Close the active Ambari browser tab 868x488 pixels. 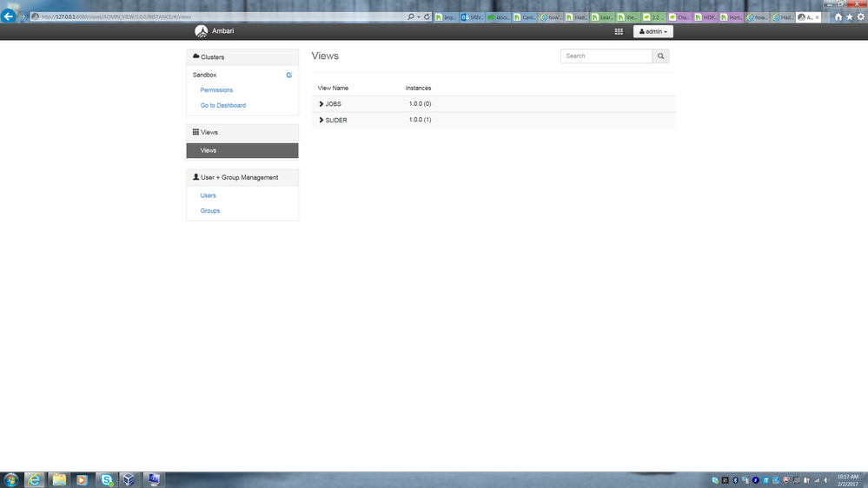(817, 17)
